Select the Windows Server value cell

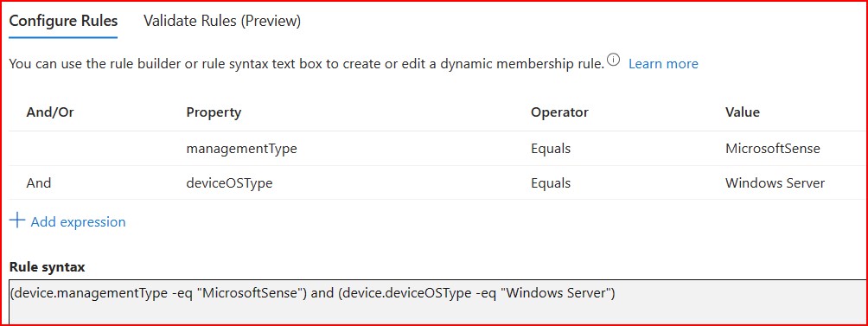[x=775, y=182]
